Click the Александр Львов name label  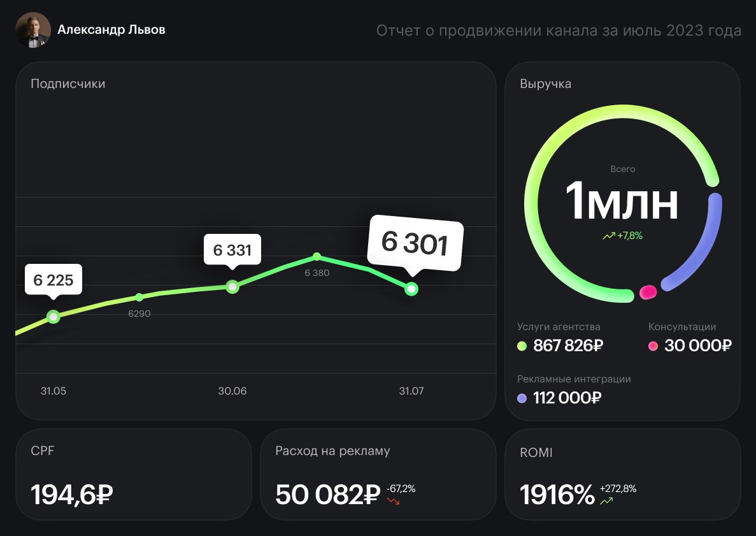pyautogui.click(x=111, y=29)
